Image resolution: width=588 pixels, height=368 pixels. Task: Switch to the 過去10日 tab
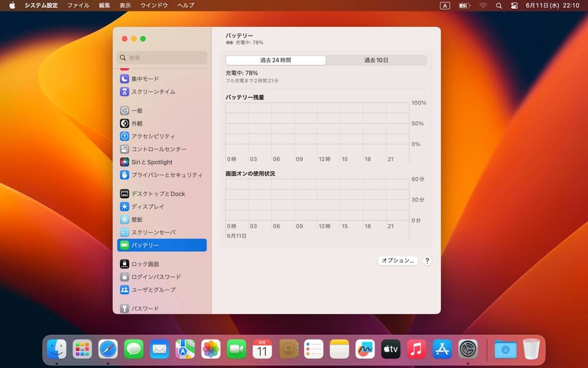point(375,60)
